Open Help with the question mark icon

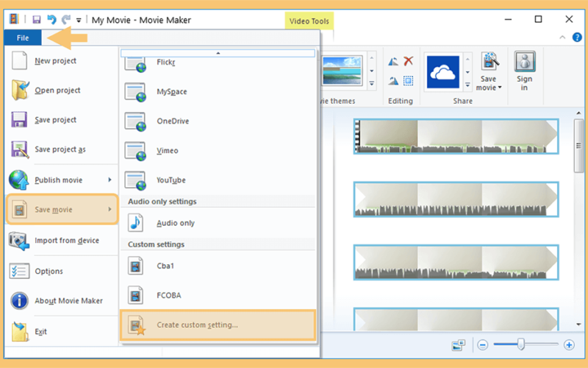click(x=577, y=38)
